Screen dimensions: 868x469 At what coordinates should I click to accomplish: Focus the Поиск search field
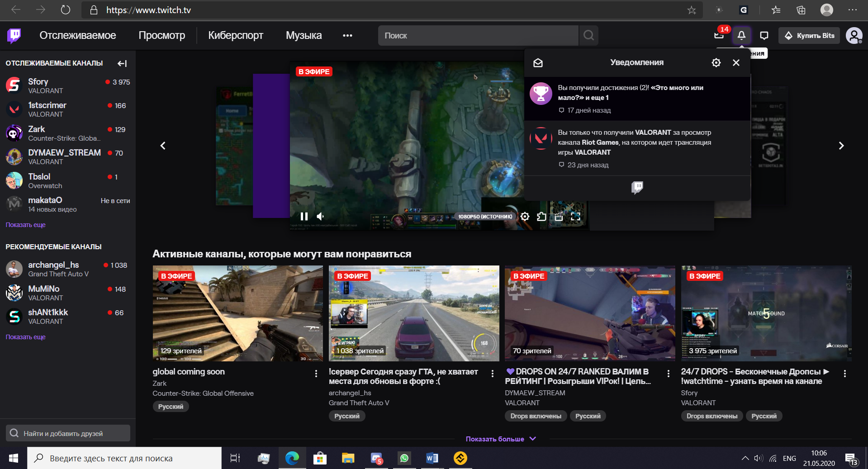[478, 35]
